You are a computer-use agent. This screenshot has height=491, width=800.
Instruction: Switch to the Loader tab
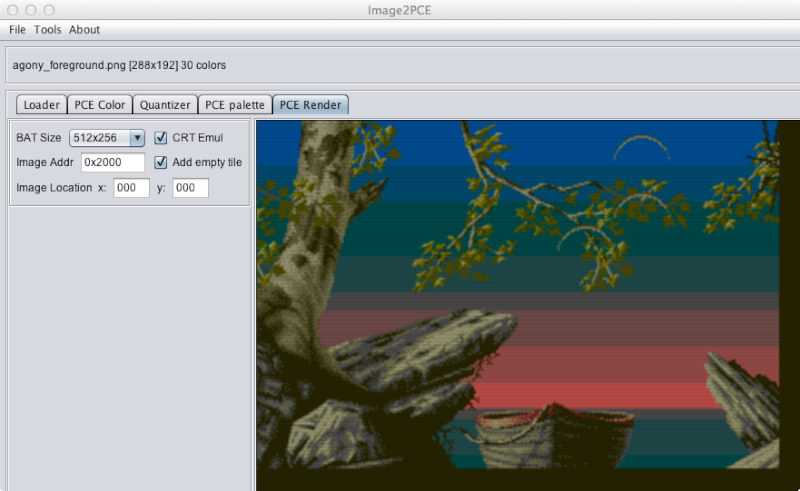pyautogui.click(x=41, y=105)
